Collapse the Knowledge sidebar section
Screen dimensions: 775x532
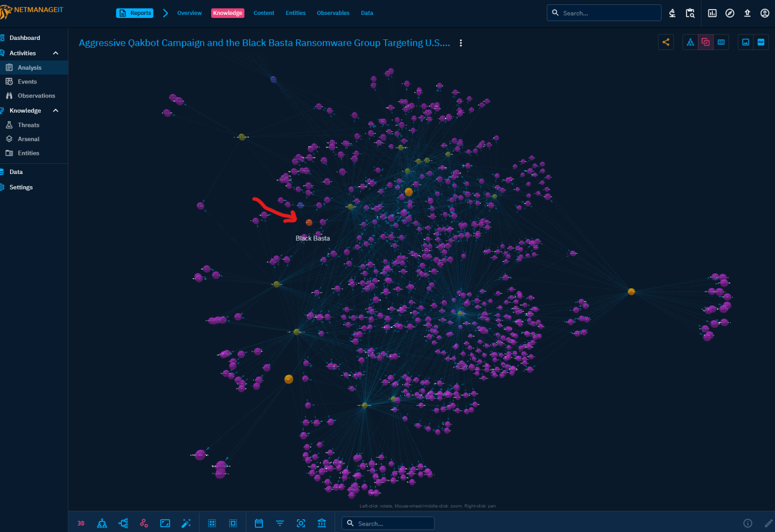pos(55,111)
